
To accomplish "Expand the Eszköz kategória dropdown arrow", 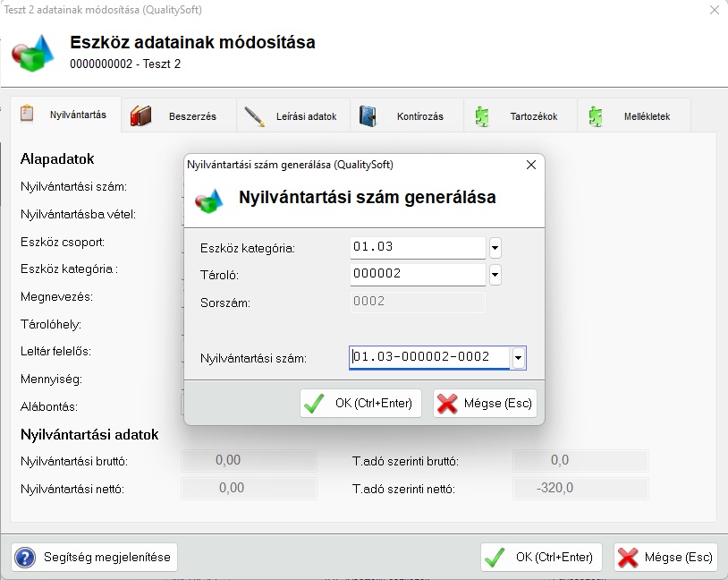I will pyautogui.click(x=495, y=247).
